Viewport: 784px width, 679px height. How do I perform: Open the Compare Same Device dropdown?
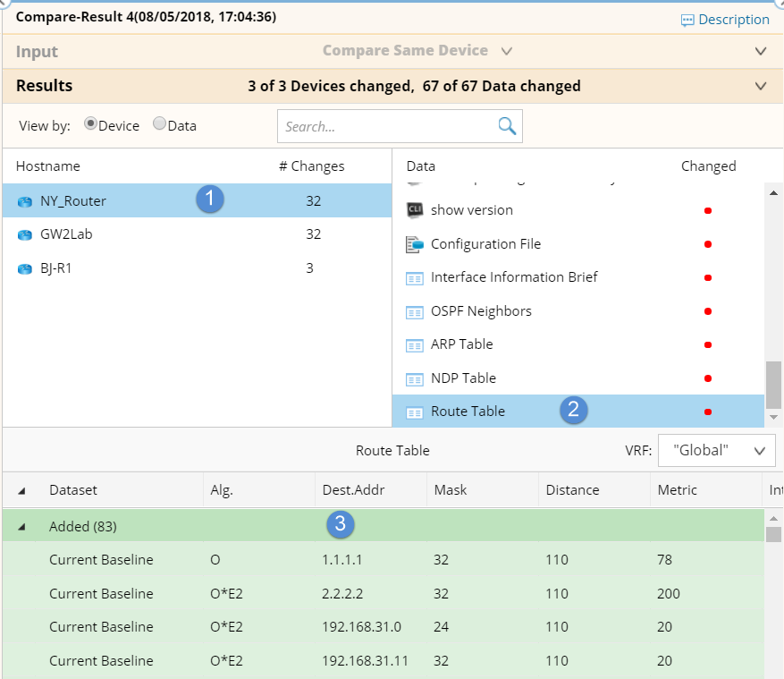click(x=507, y=51)
